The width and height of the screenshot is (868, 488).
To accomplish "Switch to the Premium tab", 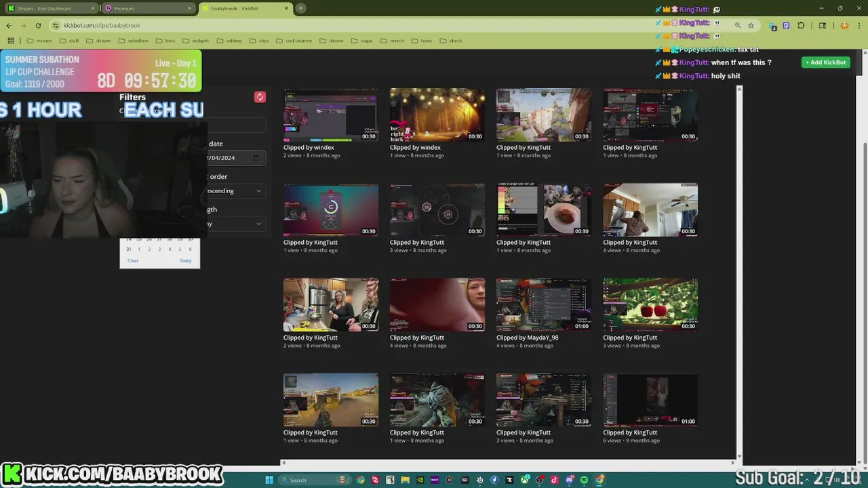I will point(148,8).
